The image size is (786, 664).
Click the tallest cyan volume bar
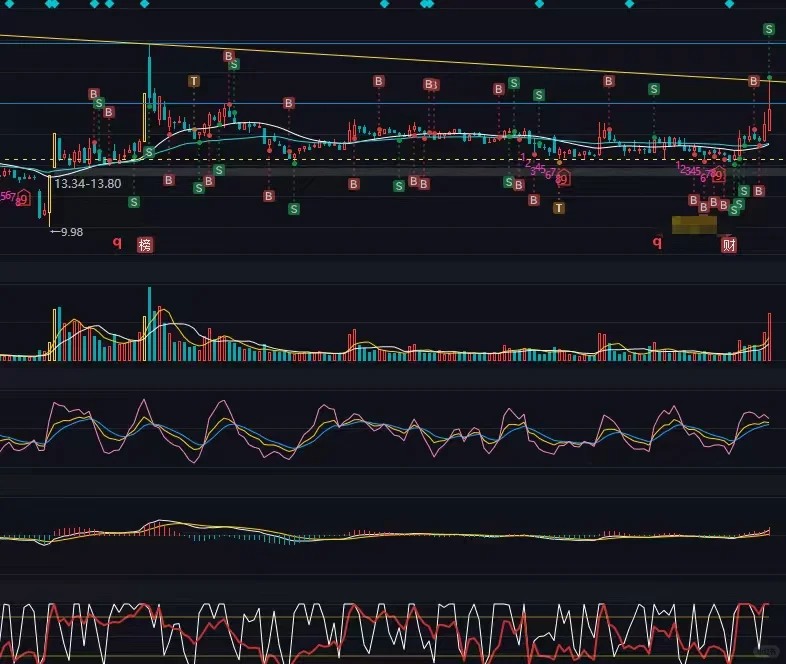[149, 324]
